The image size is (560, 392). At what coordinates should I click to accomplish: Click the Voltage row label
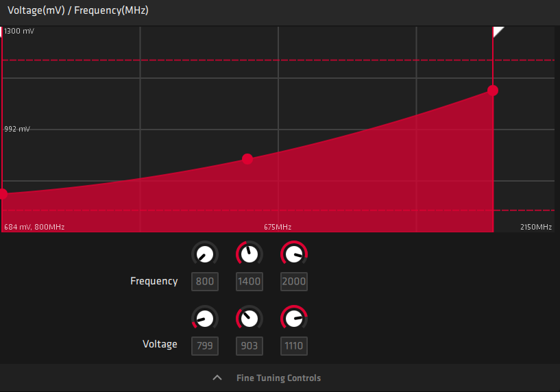point(160,344)
